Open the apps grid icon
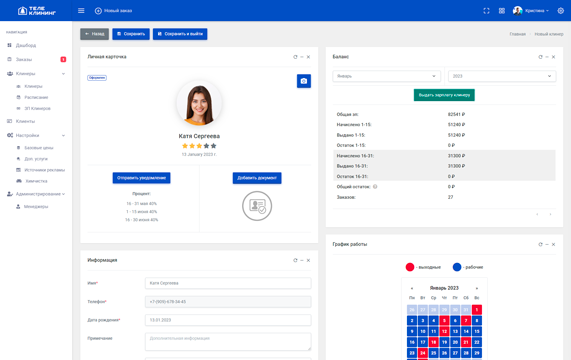This screenshot has width=571, height=360. point(501,11)
